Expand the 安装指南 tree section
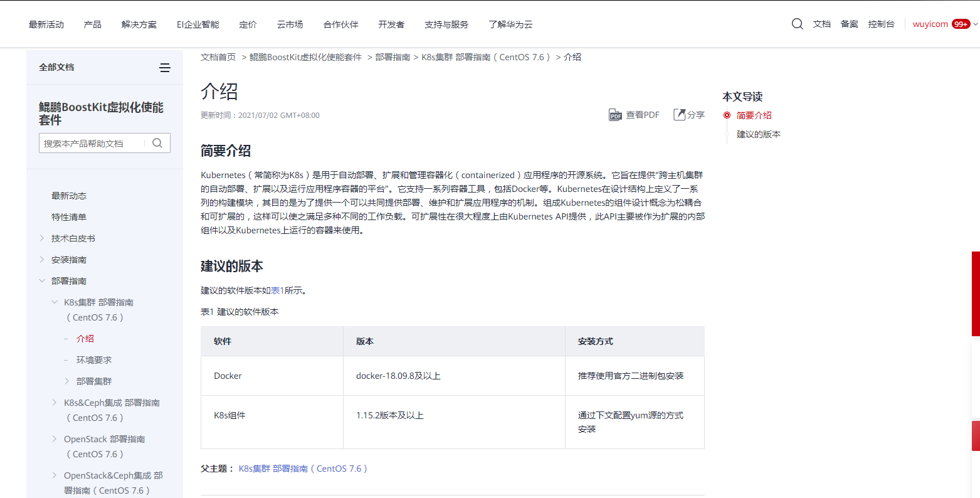Image resolution: width=980 pixels, height=498 pixels. point(42,260)
